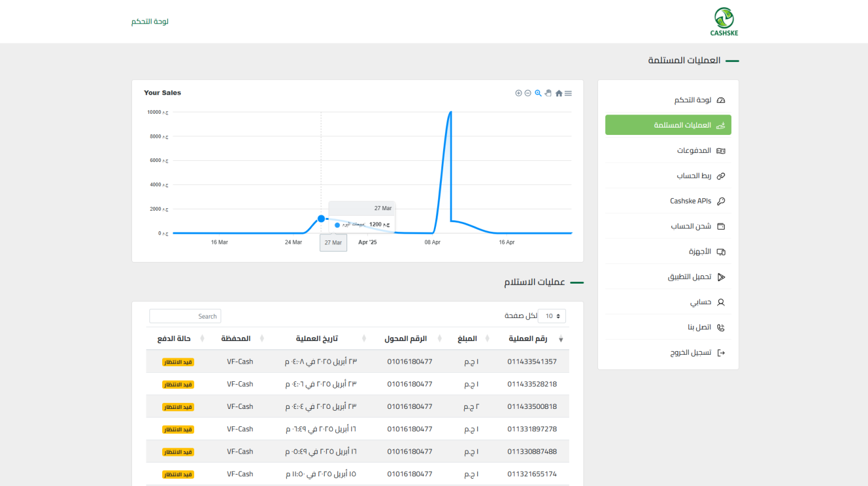
Task: Open the rows per page dropdown
Action: (552, 316)
